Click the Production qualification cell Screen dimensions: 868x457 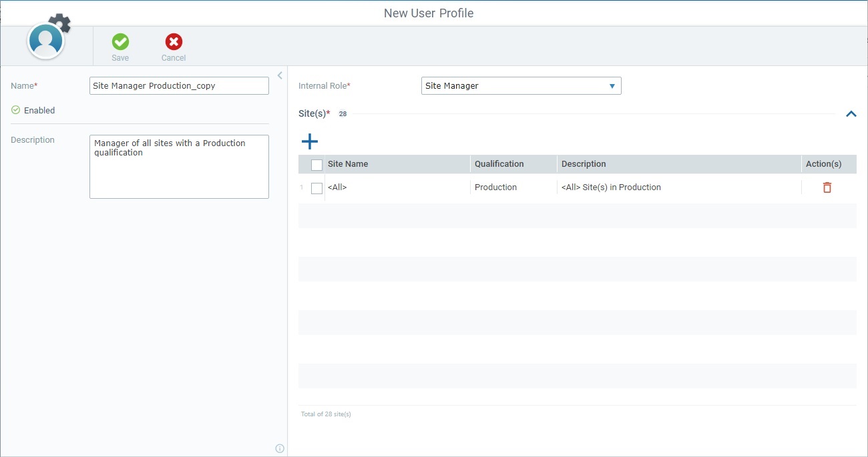tap(495, 187)
